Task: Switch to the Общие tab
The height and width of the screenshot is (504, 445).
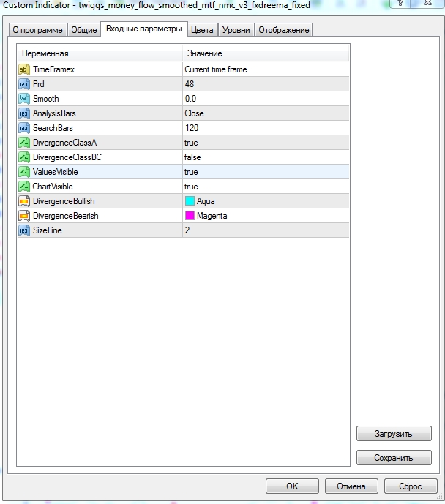Action: [84, 30]
